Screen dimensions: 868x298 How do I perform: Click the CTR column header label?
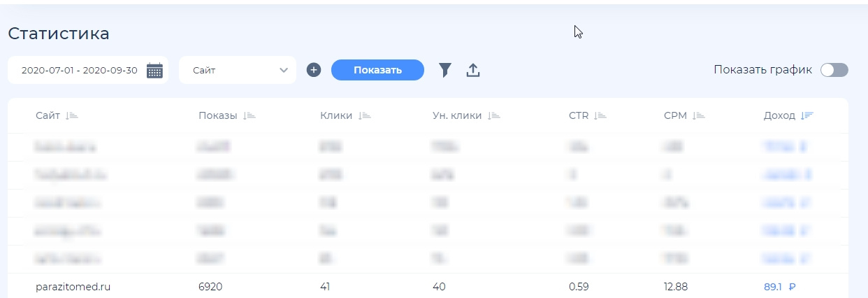click(x=579, y=116)
